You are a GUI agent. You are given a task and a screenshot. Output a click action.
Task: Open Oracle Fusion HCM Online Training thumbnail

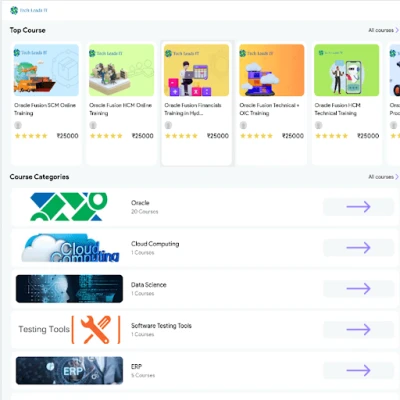pos(122,70)
